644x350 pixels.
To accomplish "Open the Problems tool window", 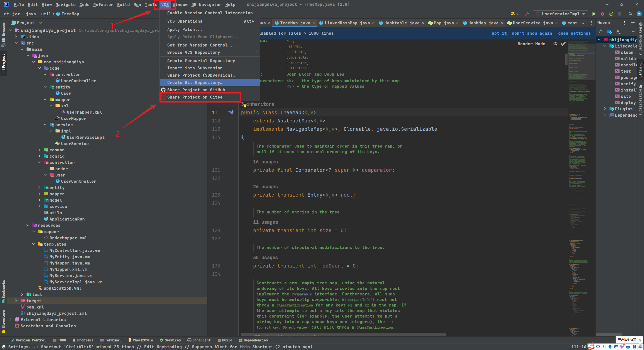I will (x=83, y=340).
